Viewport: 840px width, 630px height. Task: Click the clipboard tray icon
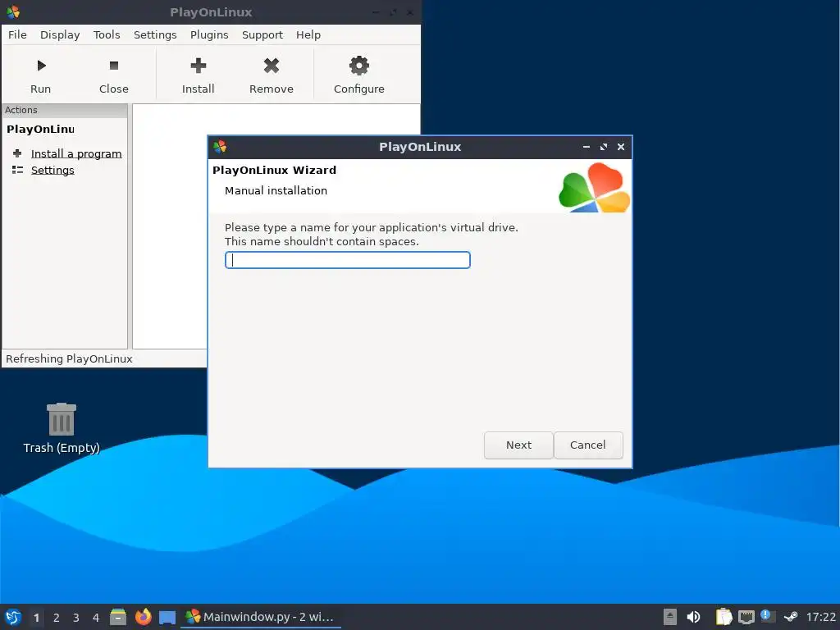pos(724,617)
